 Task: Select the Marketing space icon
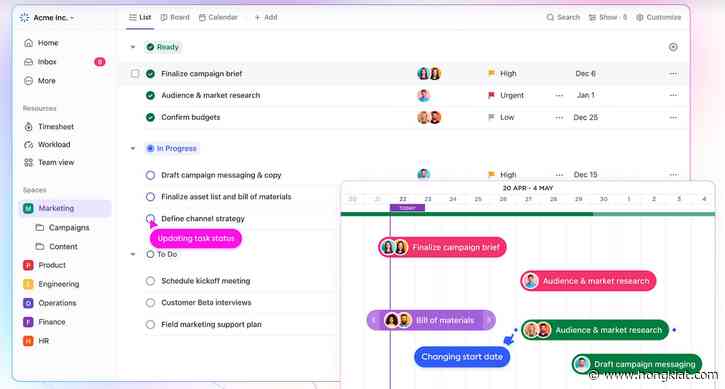[x=28, y=208]
